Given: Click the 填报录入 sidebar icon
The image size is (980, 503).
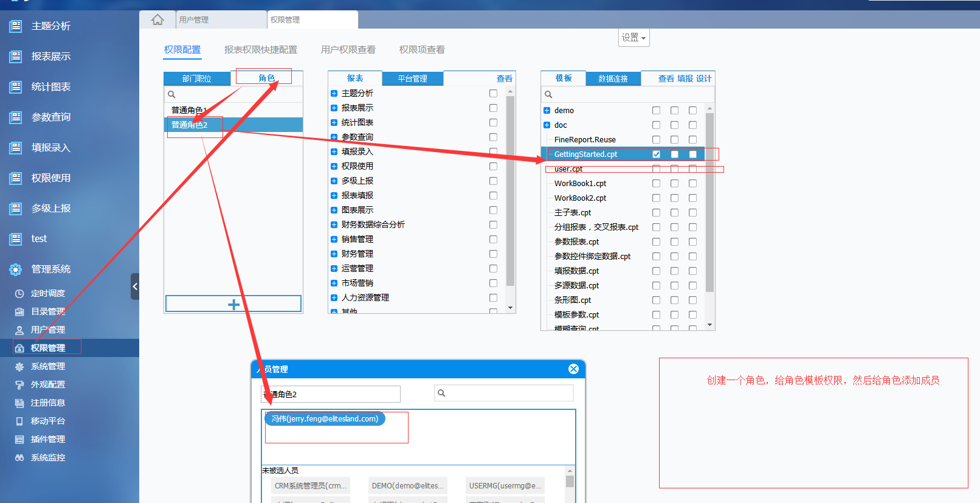Looking at the screenshot, I should [x=16, y=148].
